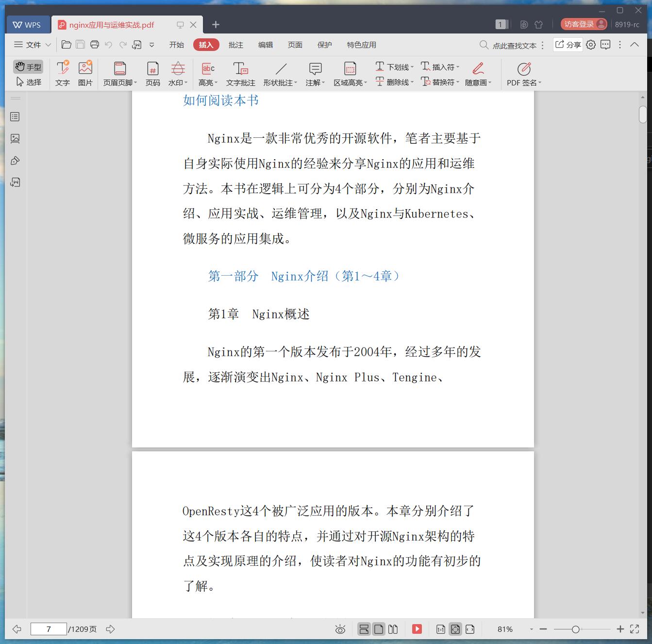Open the 批注 ribbon tab
The width and height of the screenshot is (652, 644).
(x=236, y=45)
